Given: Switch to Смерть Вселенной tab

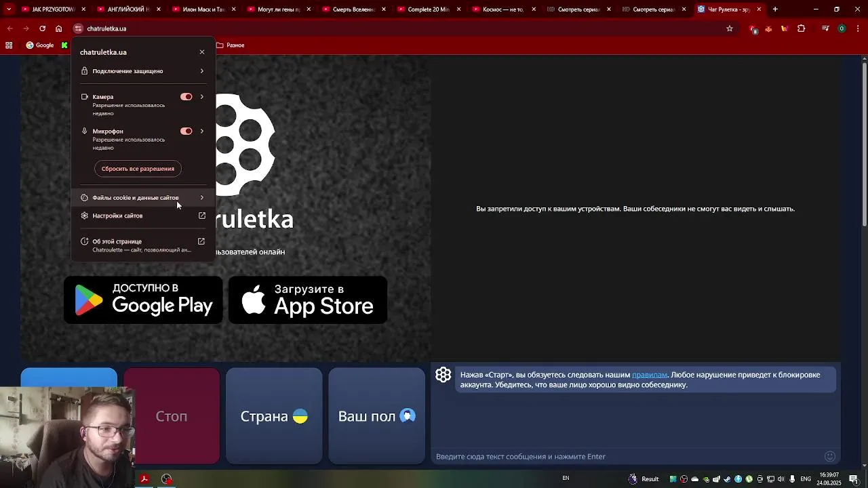Looking at the screenshot, I should coord(354,9).
